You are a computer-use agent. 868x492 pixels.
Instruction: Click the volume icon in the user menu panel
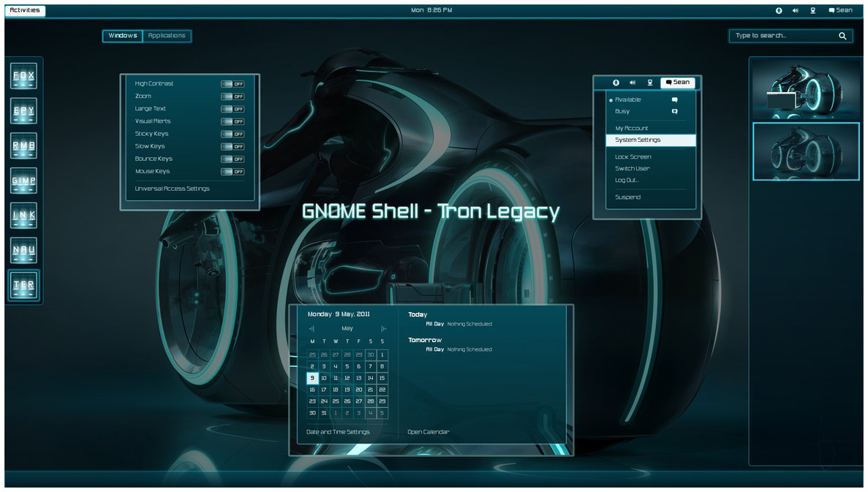point(633,83)
